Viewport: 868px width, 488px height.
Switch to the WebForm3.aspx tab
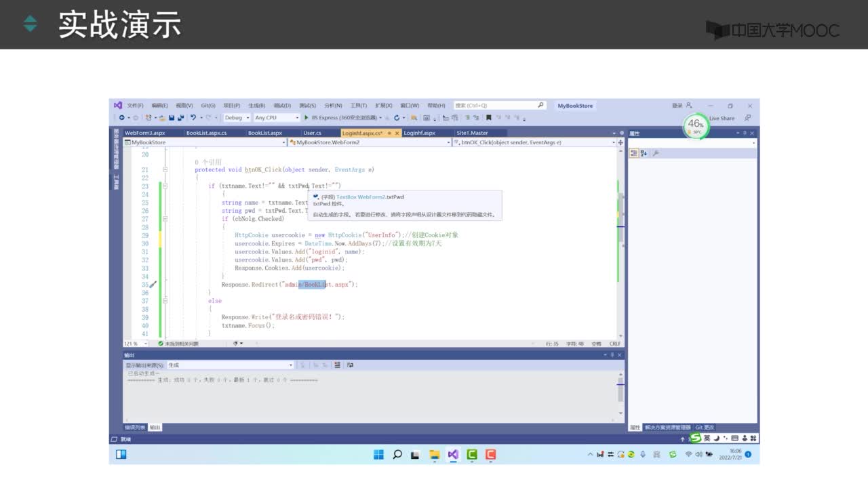point(145,133)
